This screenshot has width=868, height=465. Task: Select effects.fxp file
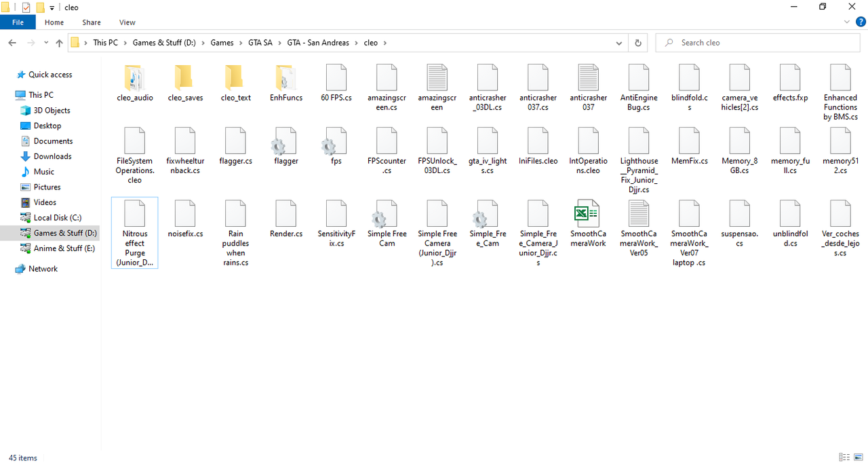(x=790, y=83)
